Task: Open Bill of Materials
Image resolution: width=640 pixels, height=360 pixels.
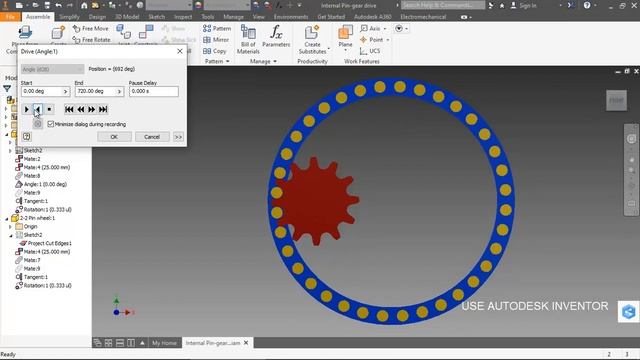Action: pyautogui.click(x=248, y=40)
